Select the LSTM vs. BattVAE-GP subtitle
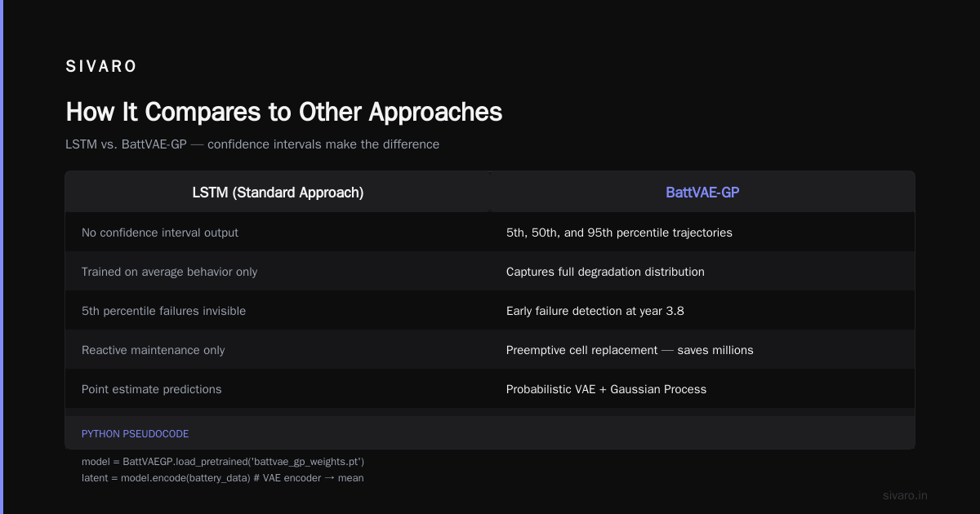Viewport: 980px width, 514px height. point(252,144)
